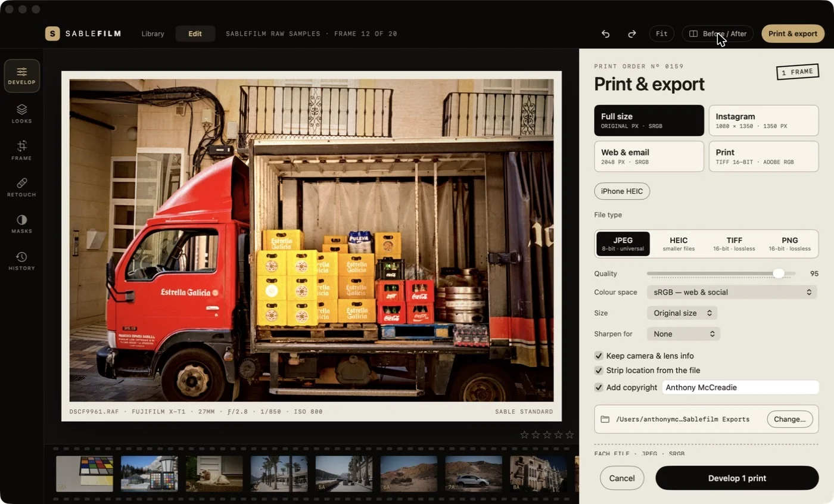
Task: Click the DSCF9961.RAF metadata caption
Action: coord(196,412)
